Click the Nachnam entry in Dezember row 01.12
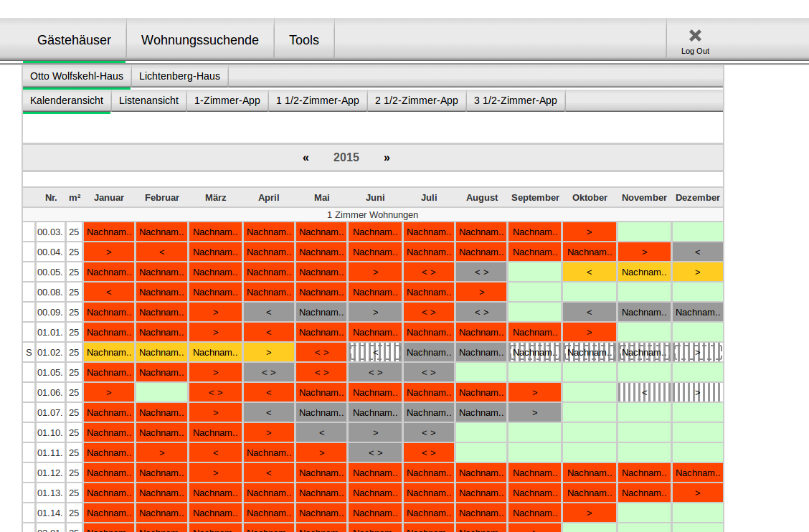809x532 pixels. [x=697, y=472]
